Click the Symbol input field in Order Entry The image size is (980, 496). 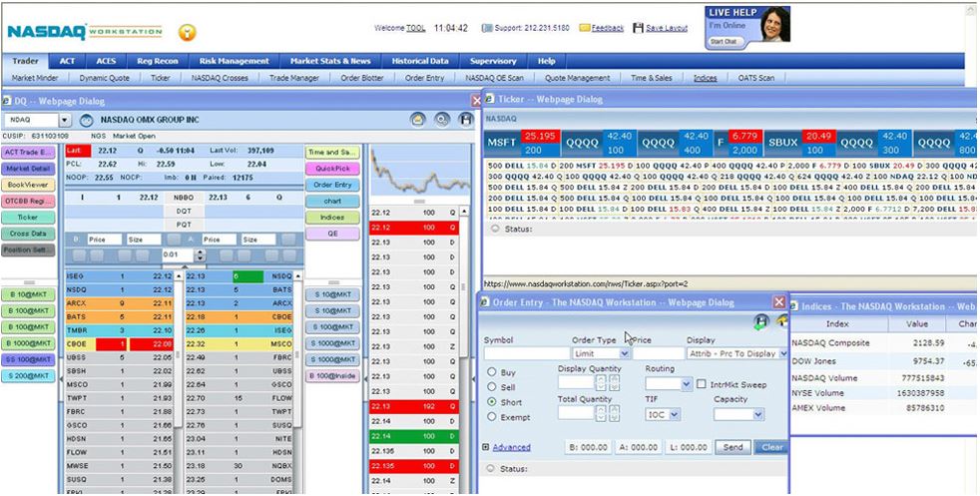526,353
